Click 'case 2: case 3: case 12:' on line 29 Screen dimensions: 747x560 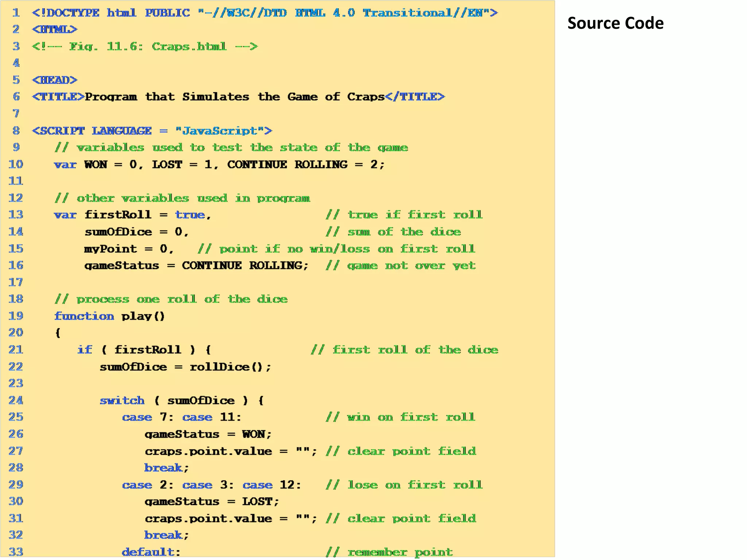coord(212,485)
